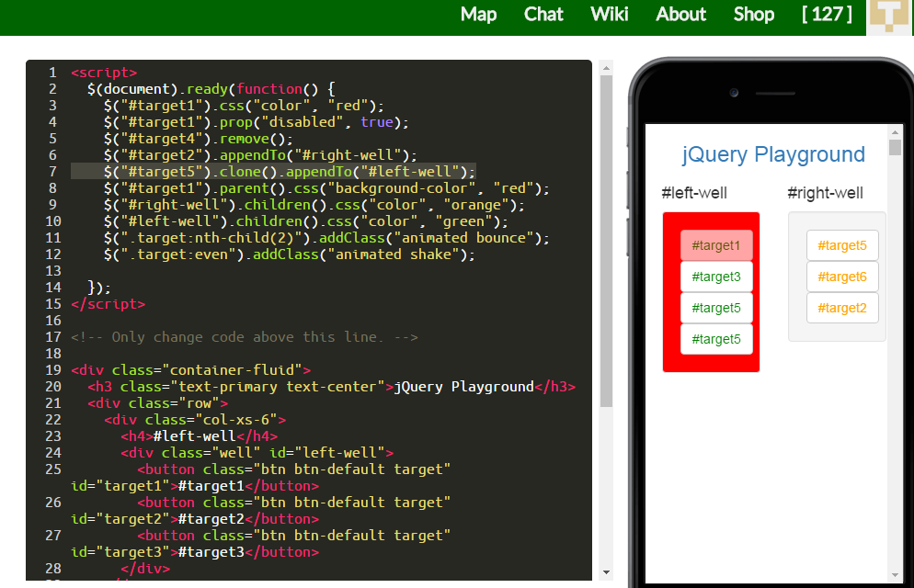Click line 24 div id="left-well" code
Viewport: 914px width, 588px height.
click(257, 452)
